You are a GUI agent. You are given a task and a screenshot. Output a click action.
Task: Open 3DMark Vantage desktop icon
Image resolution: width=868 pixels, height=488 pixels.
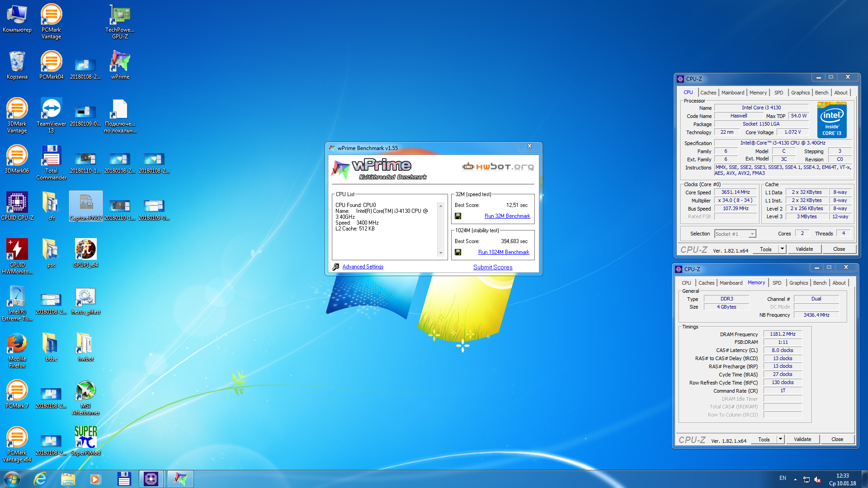tap(17, 115)
